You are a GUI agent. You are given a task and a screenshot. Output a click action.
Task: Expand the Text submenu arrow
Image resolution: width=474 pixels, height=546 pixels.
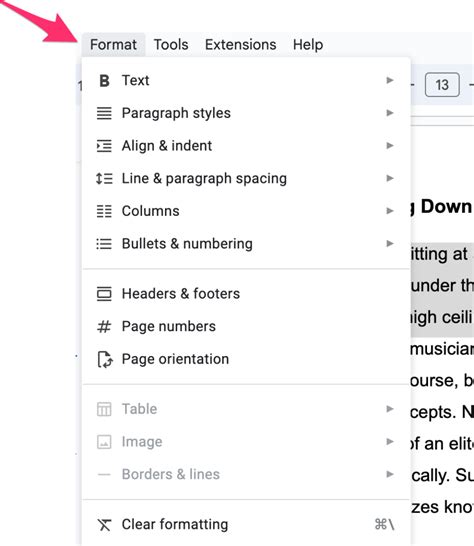[390, 80]
